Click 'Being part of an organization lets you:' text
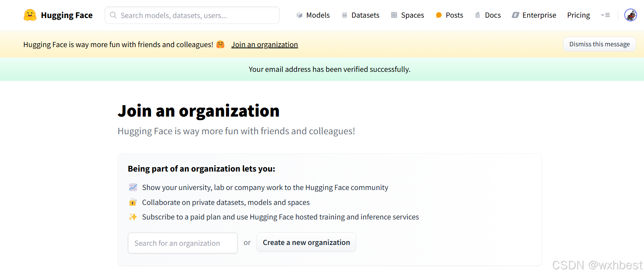The width and height of the screenshot is (644, 276). tap(202, 169)
